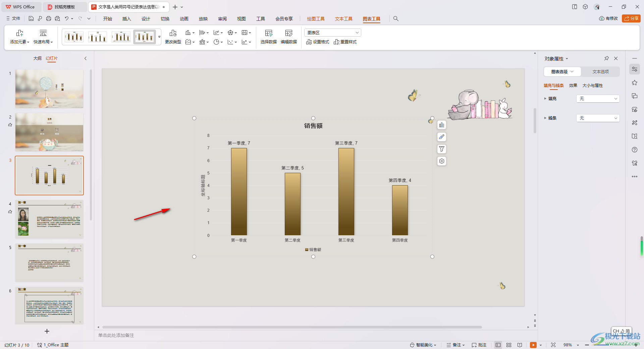Click Edit Data (编辑数据) icon
The height and width of the screenshot is (349, 644).
[289, 33]
